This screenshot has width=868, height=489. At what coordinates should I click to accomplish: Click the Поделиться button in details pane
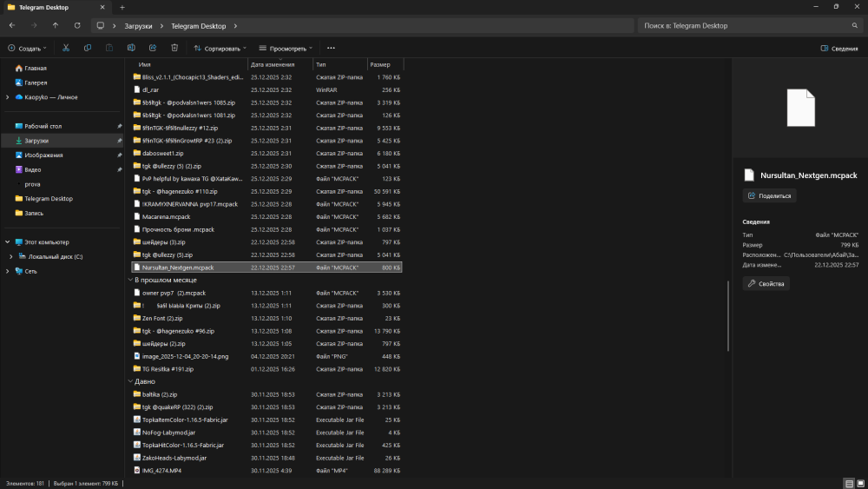pyautogui.click(x=769, y=195)
